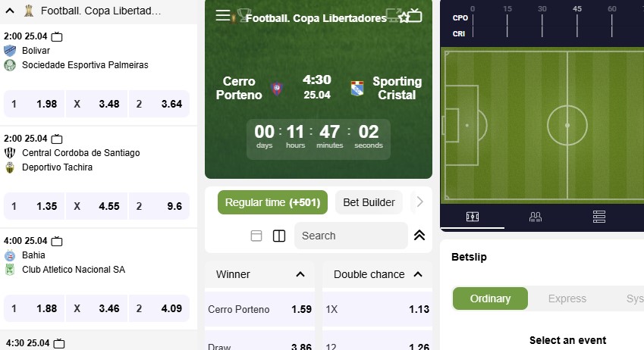Screen dimensions: 644x350
Task: Bet on Cerro Porteno at 1.59
Action: pyautogui.click(x=259, y=309)
